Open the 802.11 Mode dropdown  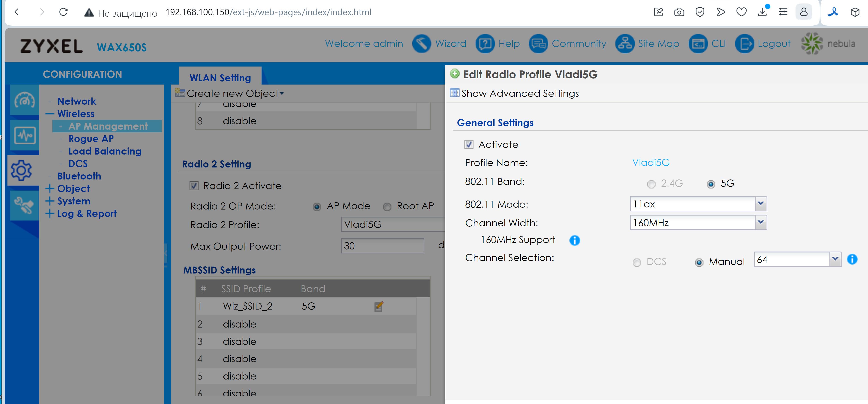click(x=760, y=204)
